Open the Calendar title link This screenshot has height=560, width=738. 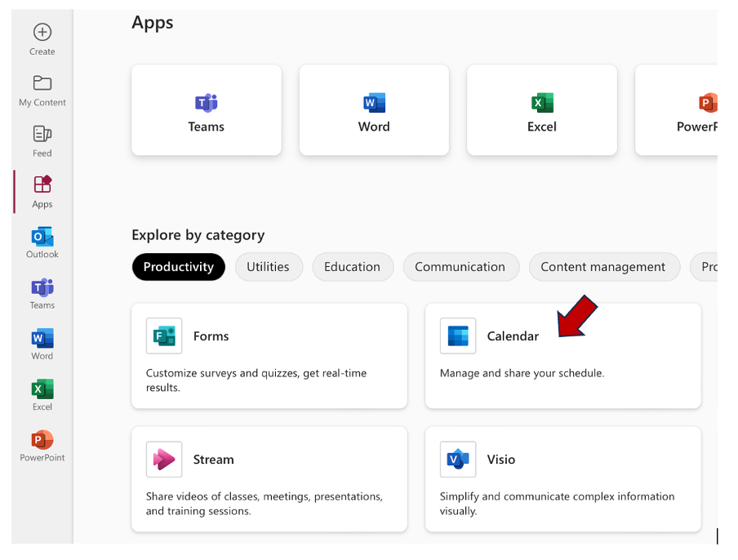point(513,336)
